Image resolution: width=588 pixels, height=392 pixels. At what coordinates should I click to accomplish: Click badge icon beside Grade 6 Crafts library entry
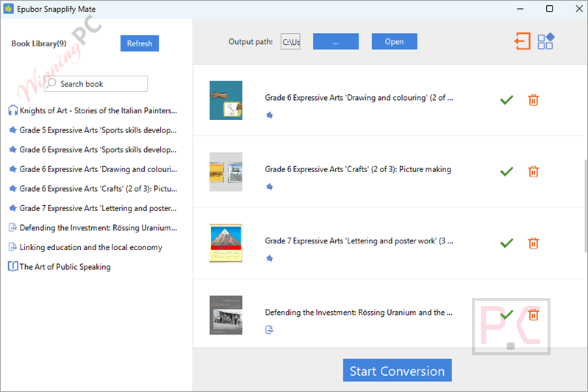coord(12,189)
